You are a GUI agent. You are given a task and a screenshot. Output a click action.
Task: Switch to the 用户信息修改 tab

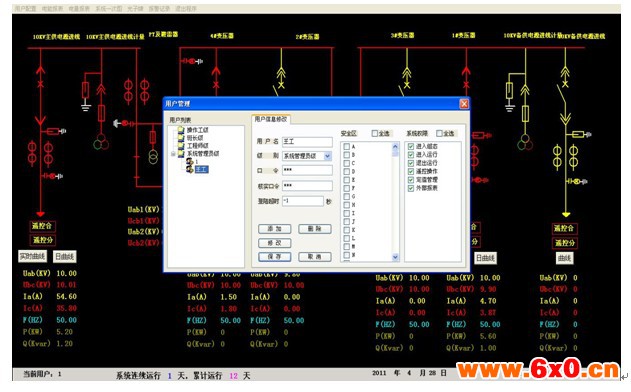point(271,119)
